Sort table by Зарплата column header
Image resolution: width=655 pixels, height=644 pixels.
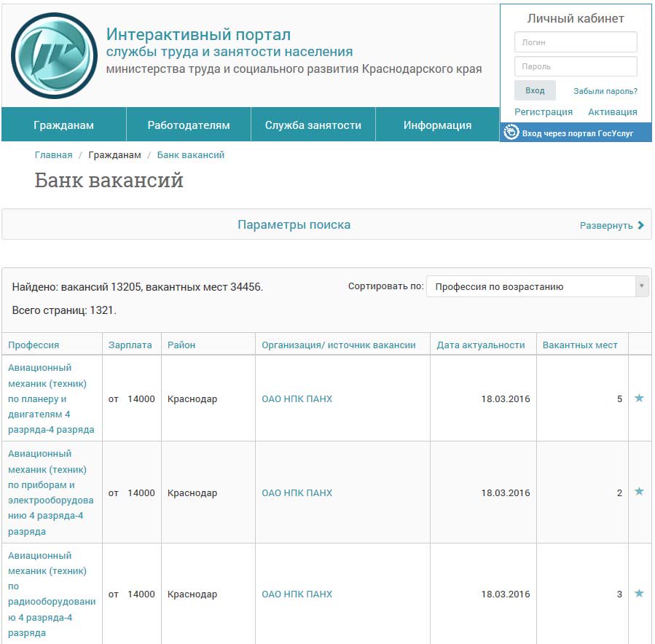tap(130, 345)
